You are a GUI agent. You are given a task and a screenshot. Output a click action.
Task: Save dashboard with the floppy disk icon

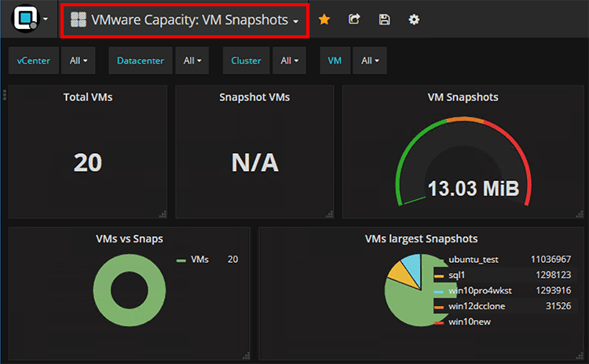(x=384, y=19)
